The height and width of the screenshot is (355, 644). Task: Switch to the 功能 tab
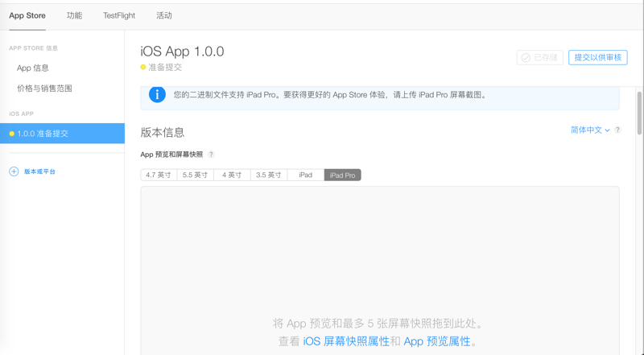click(74, 15)
